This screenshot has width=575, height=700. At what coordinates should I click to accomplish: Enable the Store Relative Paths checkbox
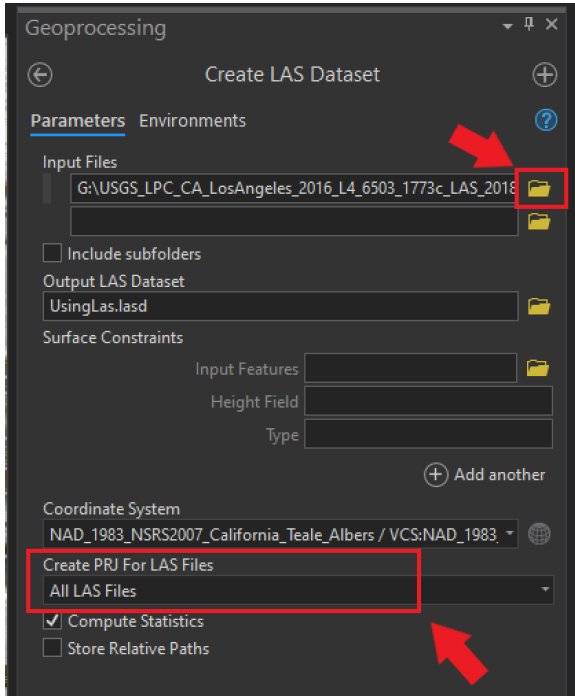click(x=52, y=648)
